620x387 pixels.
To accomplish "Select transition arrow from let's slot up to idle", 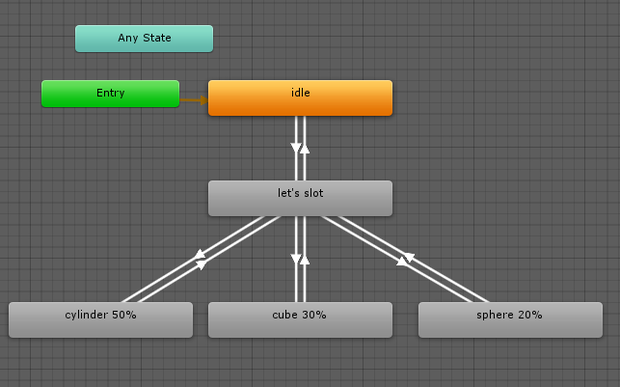I will [304, 149].
